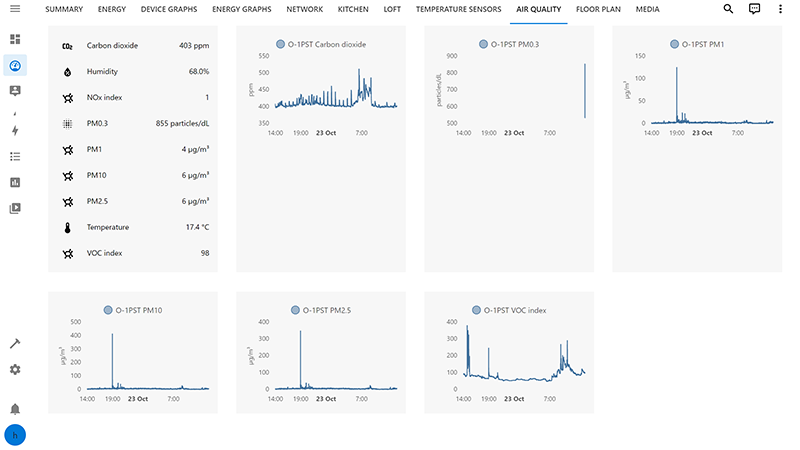Open PM0.3 855 particles/dL value
This screenshot has width=800, height=450.
coord(182,123)
